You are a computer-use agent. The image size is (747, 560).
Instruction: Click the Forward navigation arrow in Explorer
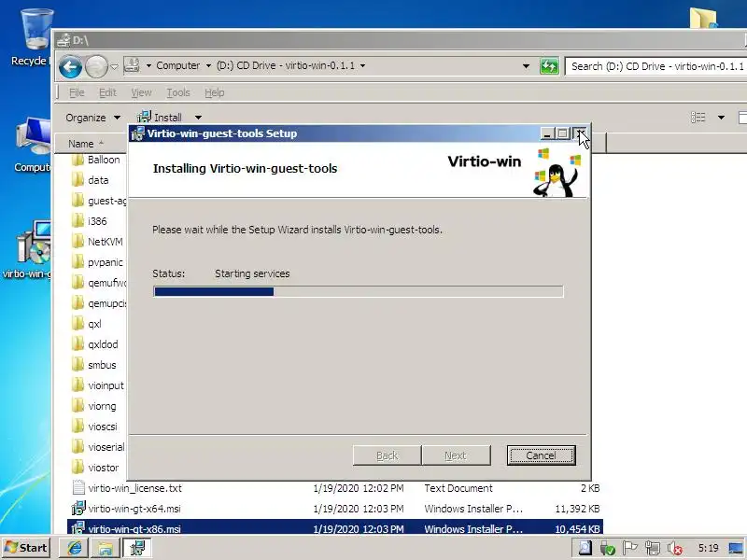(x=97, y=66)
